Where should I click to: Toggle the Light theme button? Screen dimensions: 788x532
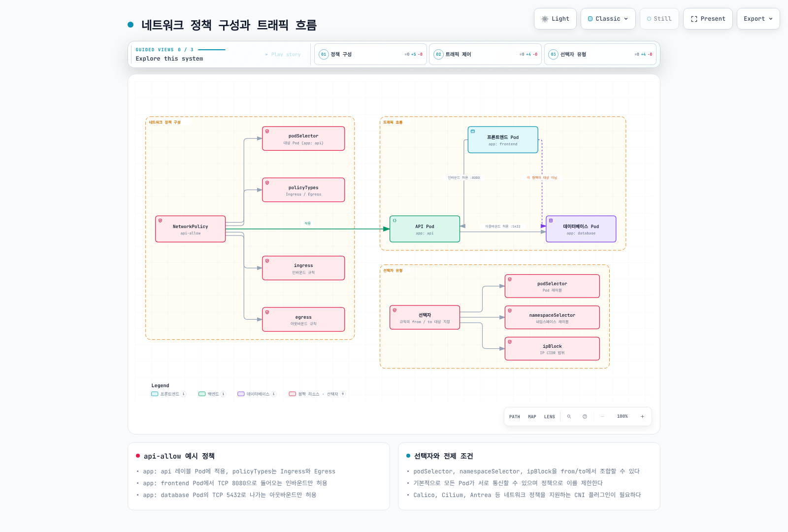(x=555, y=19)
